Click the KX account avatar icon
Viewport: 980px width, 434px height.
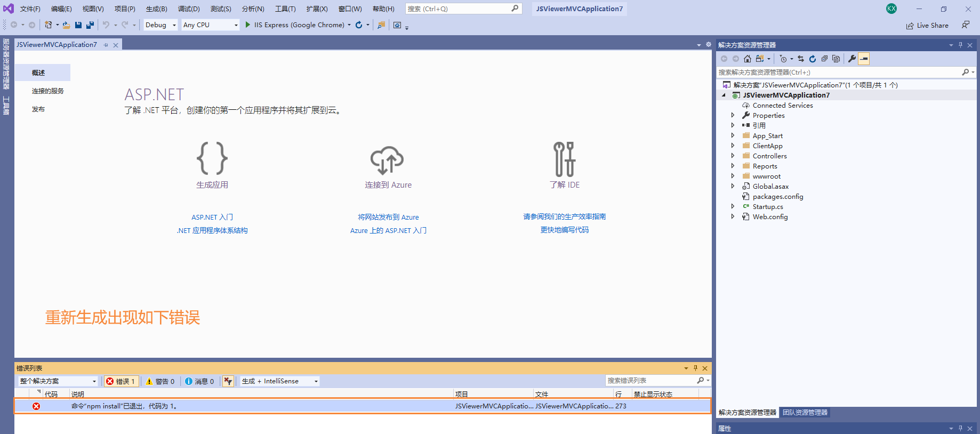tap(891, 9)
